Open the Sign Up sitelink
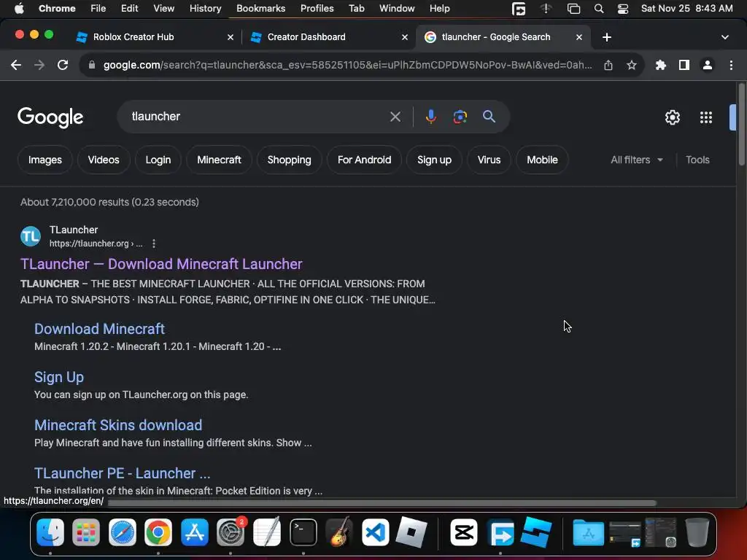Screen dimensions: 747x560 [x=59, y=377]
